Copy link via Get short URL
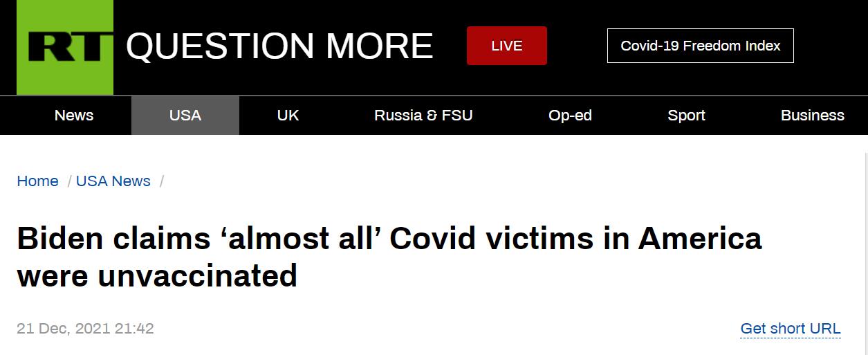Screen dimensions: 868x355 791,329
